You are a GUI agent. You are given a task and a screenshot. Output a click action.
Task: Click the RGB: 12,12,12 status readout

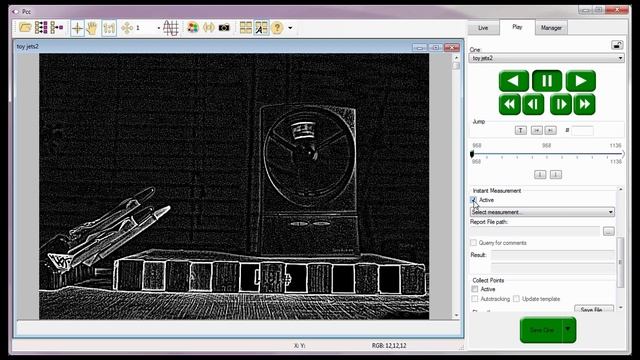[x=389, y=346]
